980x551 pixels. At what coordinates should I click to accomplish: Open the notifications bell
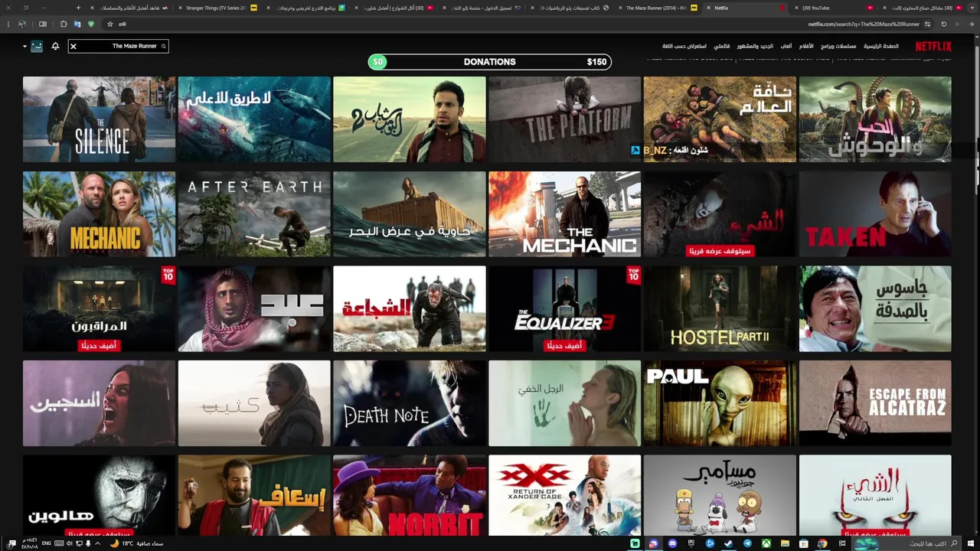pos(55,46)
